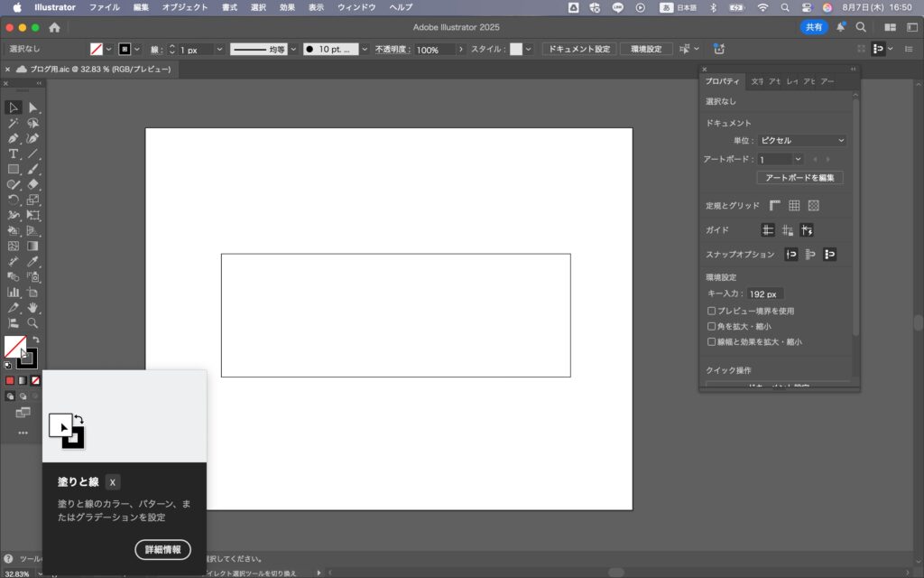Screen dimensions: 924x578
Task: Select the Eyedropper tool
Action: (33, 261)
